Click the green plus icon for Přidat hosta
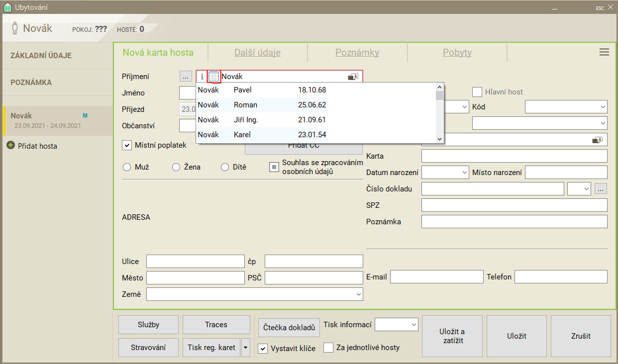 click(x=10, y=146)
